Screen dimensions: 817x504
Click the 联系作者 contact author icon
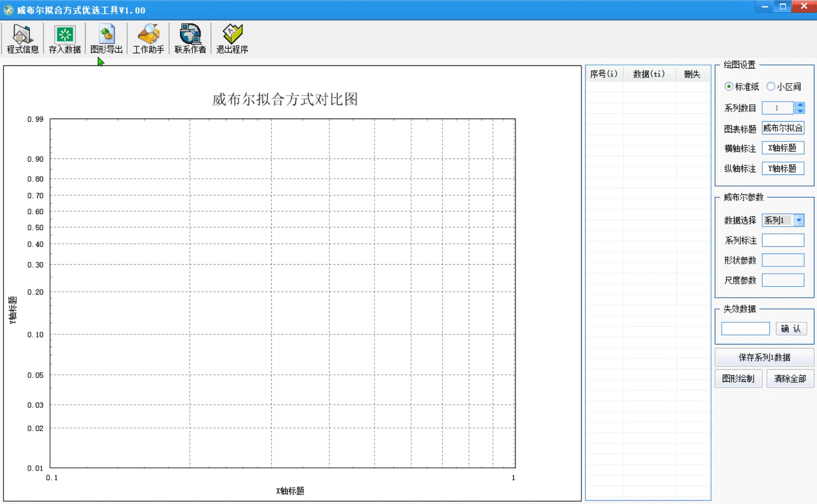click(x=189, y=38)
